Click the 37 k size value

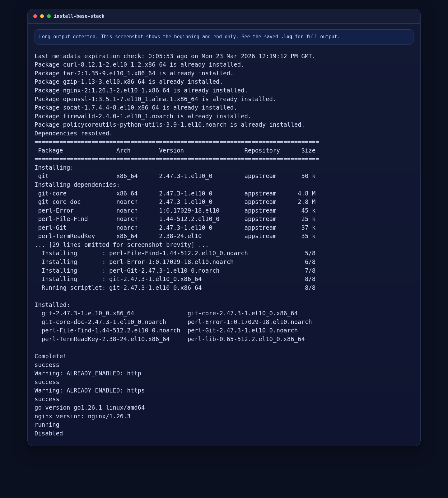tap(308, 228)
